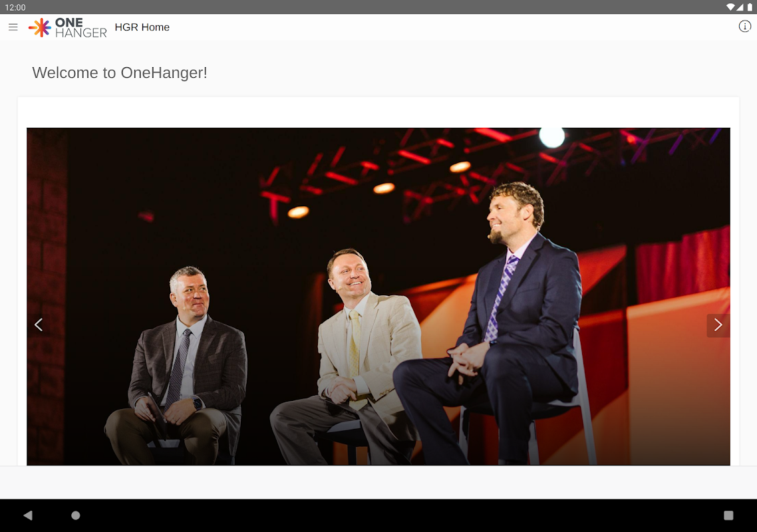Tap the Android home circle button
The image size is (757, 532).
[x=76, y=515]
